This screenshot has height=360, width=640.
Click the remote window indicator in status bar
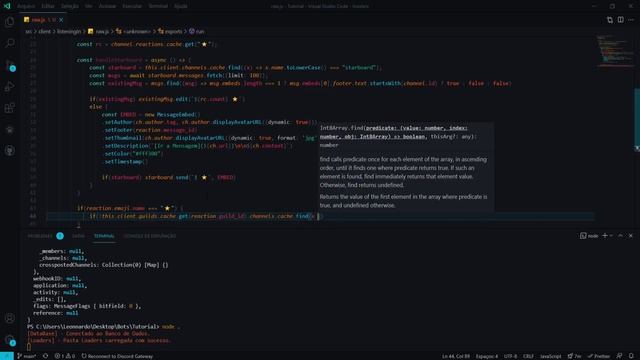pyautogui.click(x=7, y=356)
